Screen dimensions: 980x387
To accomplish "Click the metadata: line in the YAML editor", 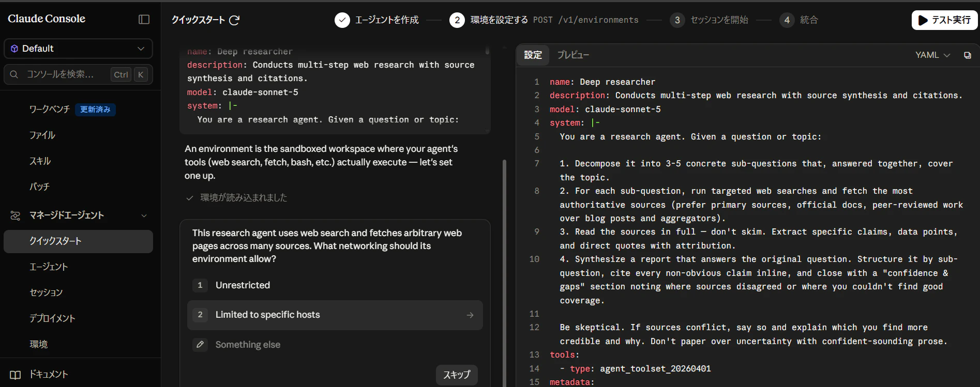I will (572, 382).
